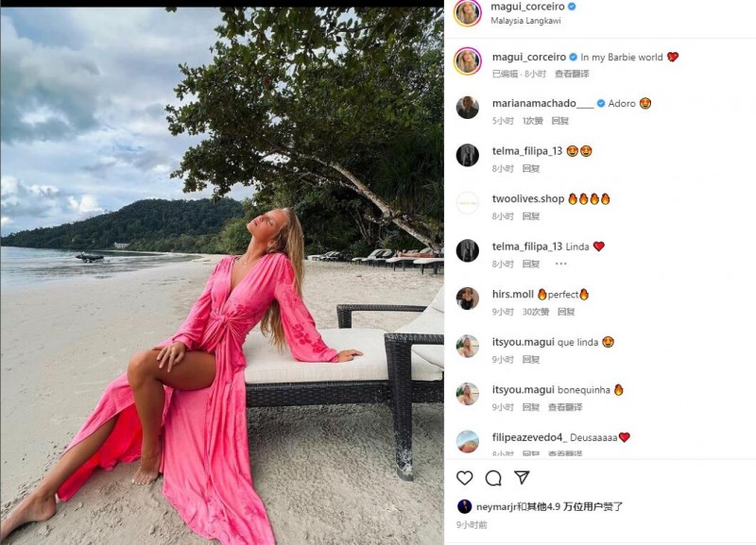Open the beach photo of woman in pink dress

(222, 276)
